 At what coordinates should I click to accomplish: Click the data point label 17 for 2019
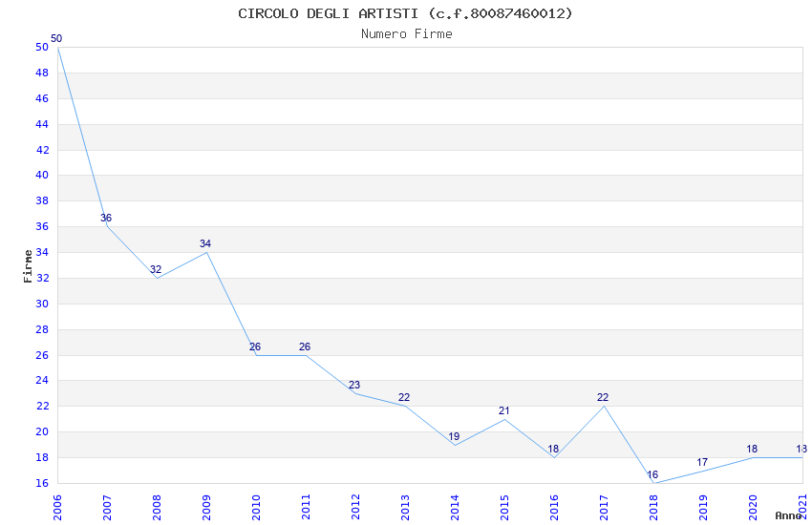(703, 462)
